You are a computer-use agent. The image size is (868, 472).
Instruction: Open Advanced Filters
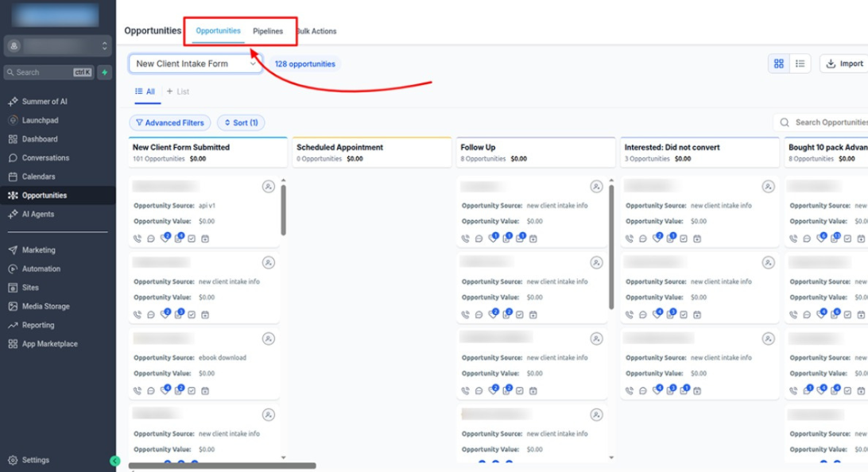[x=169, y=123]
